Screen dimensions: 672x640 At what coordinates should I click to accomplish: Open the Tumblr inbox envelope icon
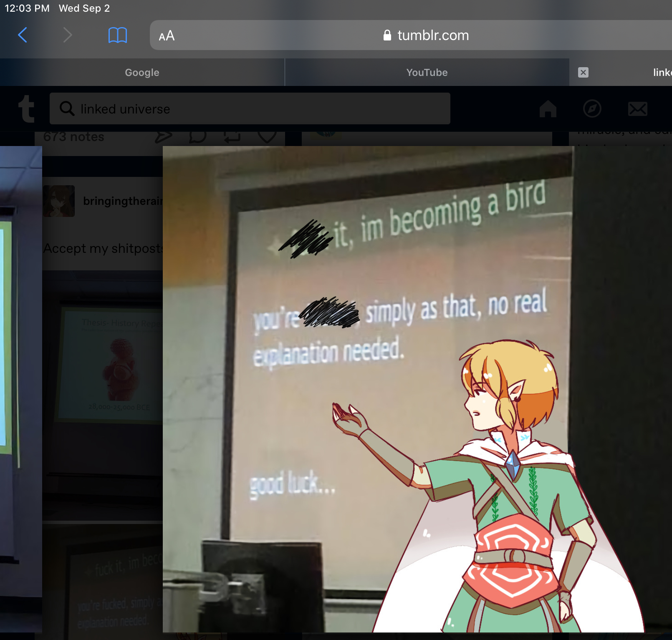[637, 109]
